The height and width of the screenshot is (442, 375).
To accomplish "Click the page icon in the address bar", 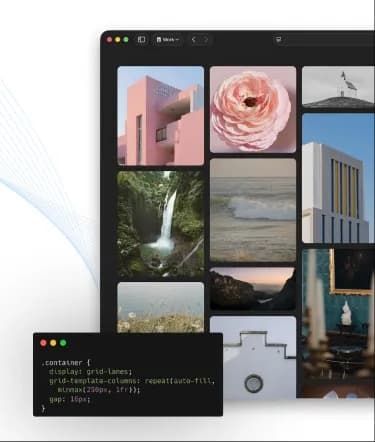I will coord(279,40).
